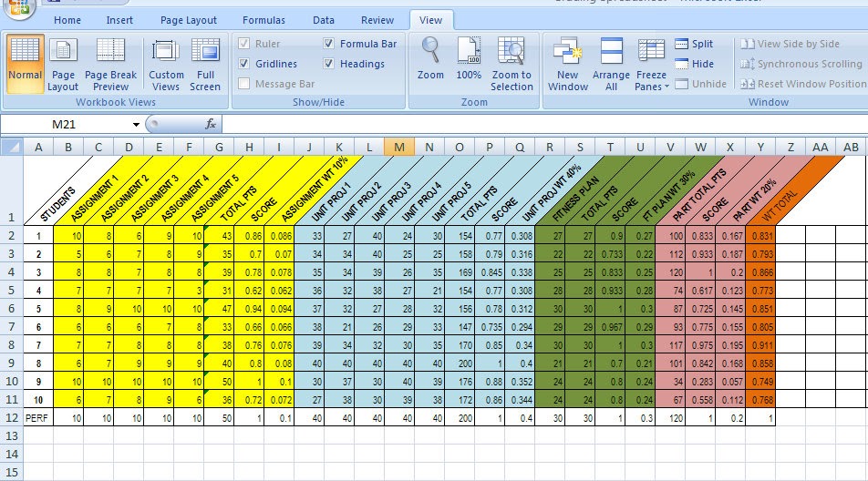Open Page Break Preview
Viewport: 868px width, 481px height.
(110, 64)
